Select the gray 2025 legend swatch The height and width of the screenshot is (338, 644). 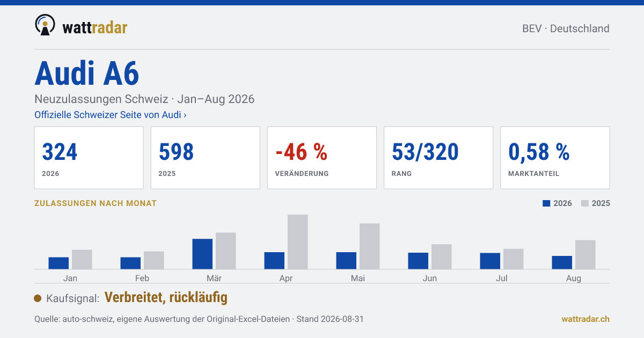[x=586, y=203]
